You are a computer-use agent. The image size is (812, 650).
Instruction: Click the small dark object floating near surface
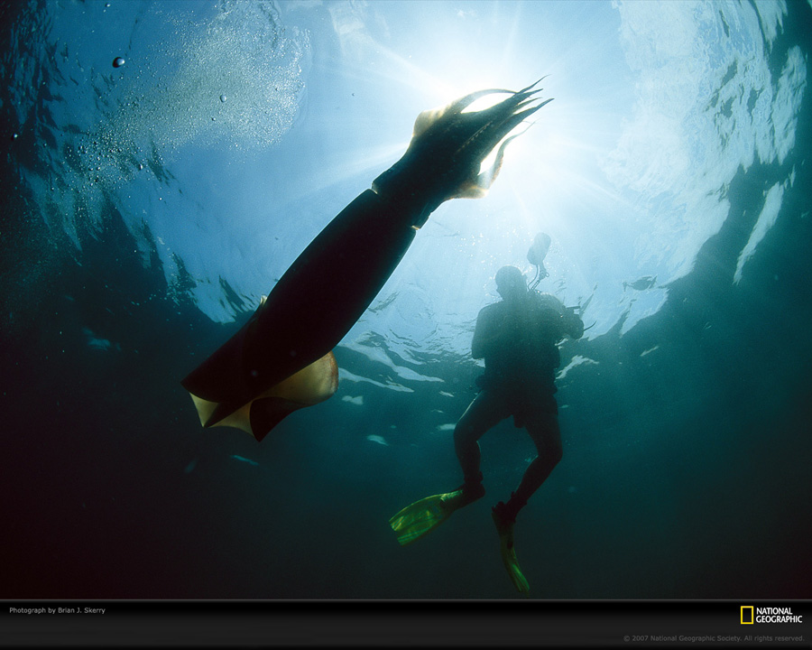tap(641, 283)
